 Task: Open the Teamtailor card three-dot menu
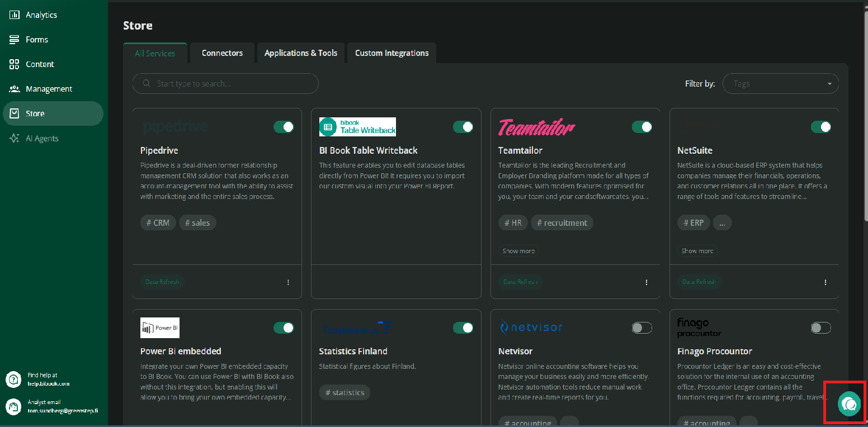(x=646, y=282)
